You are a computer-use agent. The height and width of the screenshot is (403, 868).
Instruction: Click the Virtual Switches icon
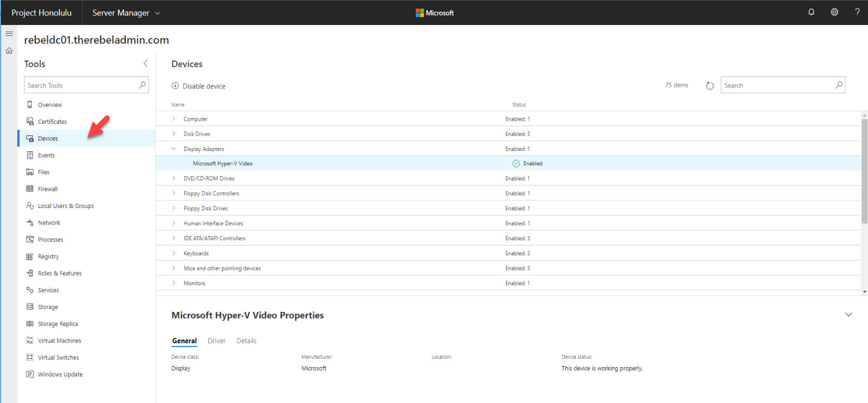[30, 357]
